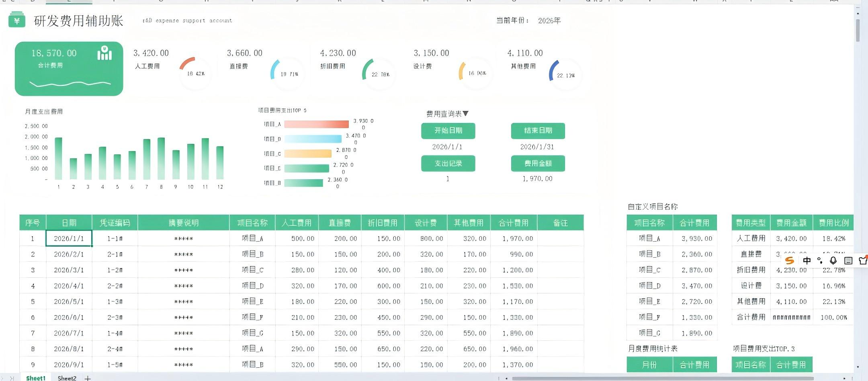Viewport: 868px width, 381px height.
Task: Select the start date value 2026/1/1 under 开始日期
Action: (x=447, y=147)
